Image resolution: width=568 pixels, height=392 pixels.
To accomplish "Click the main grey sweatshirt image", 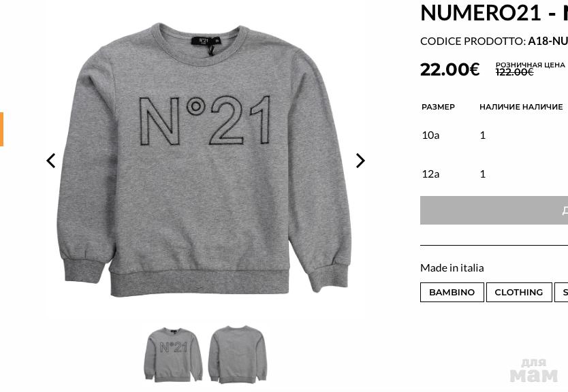I will coord(204,159).
